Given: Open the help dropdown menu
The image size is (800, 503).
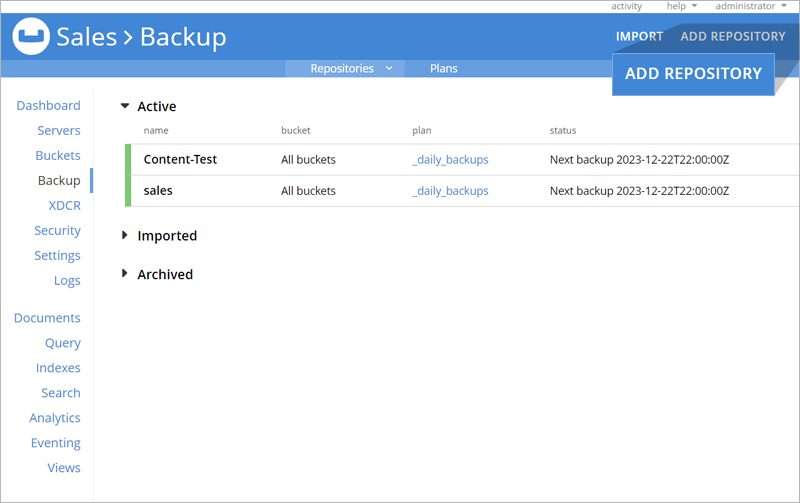Looking at the screenshot, I should tap(682, 6).
